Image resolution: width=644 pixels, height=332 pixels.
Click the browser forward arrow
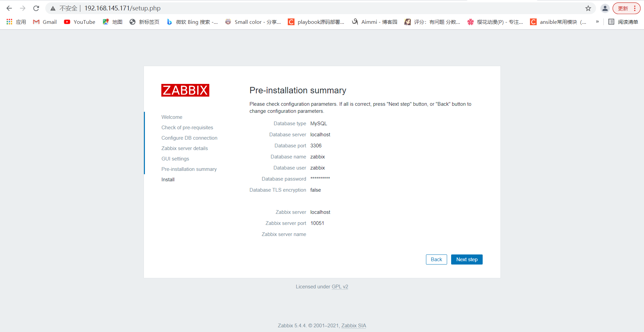pos(22,8)
